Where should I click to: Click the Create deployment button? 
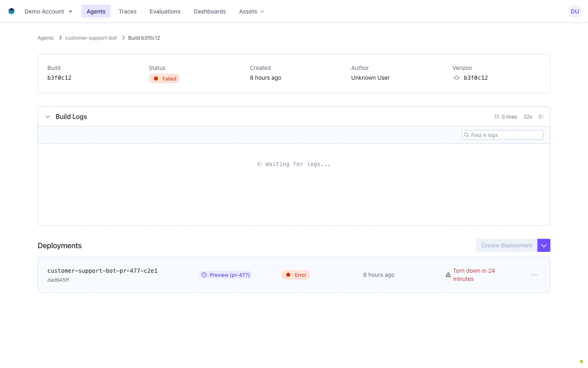[x=507, y=245]
